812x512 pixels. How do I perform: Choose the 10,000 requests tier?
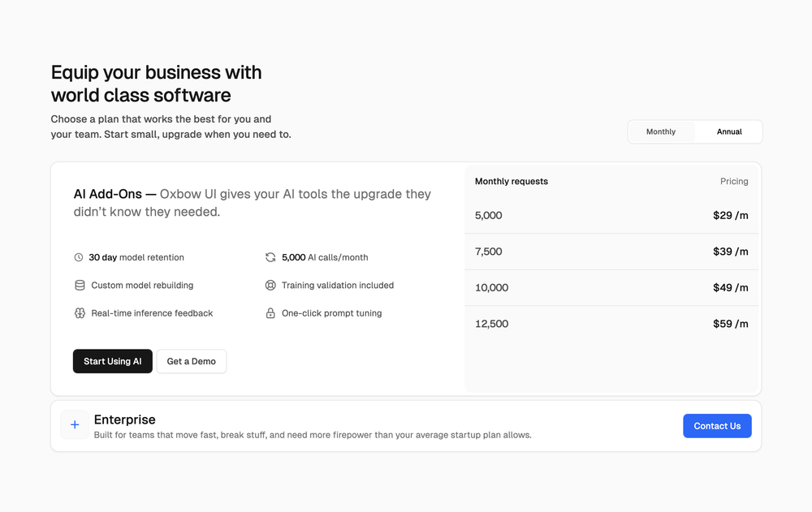coord(611,288)
